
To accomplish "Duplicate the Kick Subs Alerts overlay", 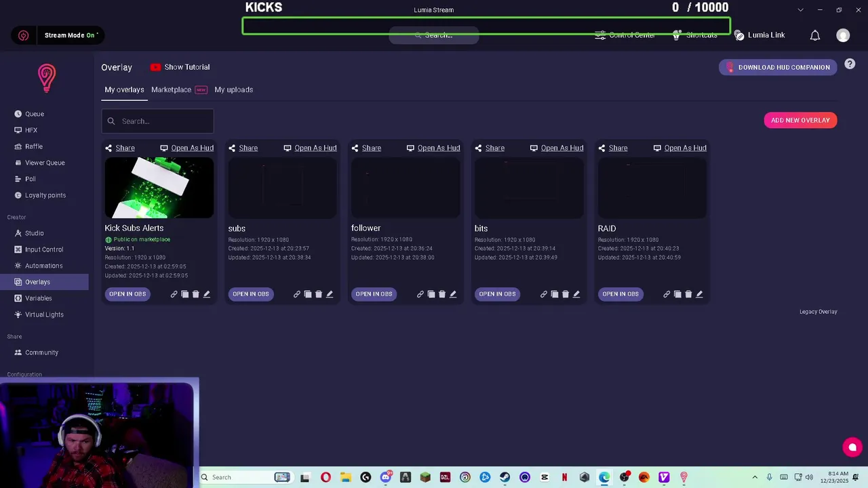I will click(184, 294).
